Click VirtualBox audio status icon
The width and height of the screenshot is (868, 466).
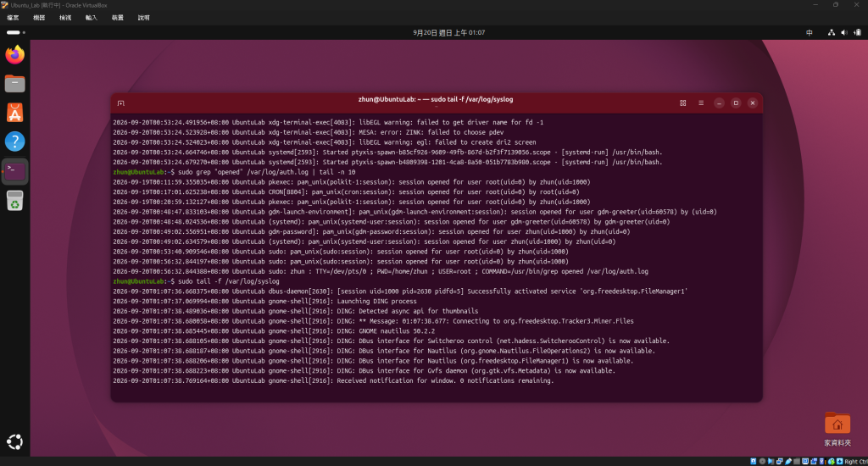point(771,461)
